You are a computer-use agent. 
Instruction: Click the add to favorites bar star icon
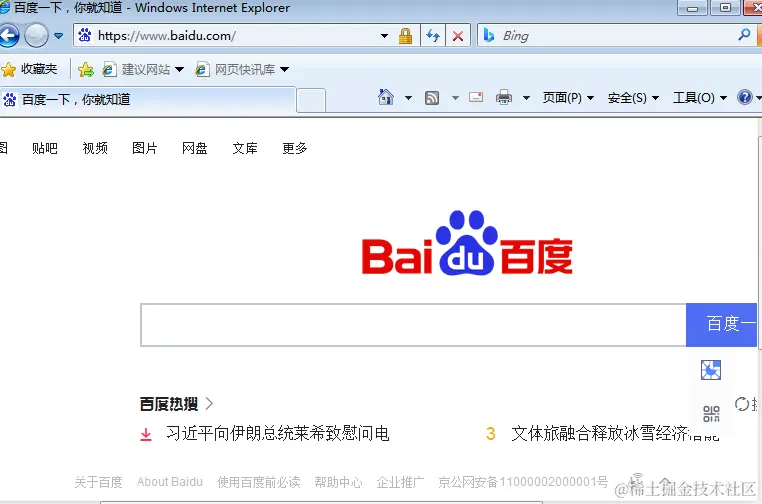point(86,70)
